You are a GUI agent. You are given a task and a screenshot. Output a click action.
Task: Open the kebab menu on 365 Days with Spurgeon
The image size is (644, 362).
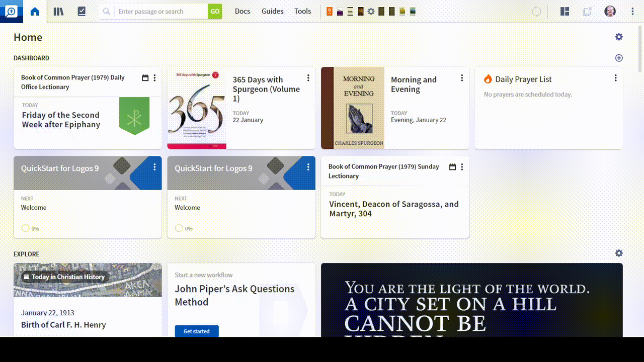coord(308,78)
